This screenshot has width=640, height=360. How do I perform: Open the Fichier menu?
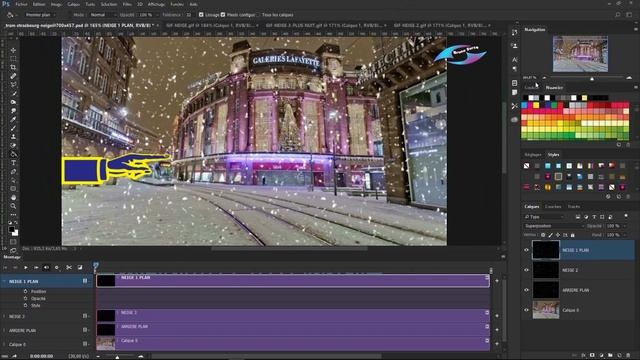point(21,4)
